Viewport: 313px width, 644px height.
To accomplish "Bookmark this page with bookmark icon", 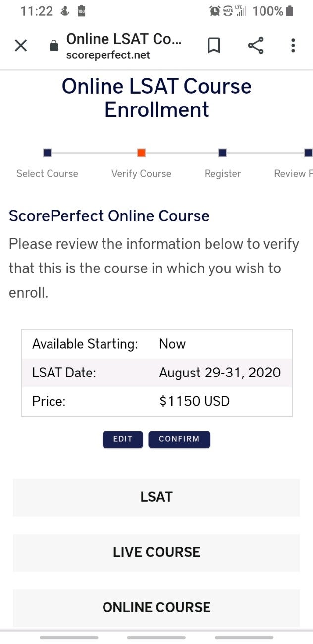I will [x=213, y=46].
